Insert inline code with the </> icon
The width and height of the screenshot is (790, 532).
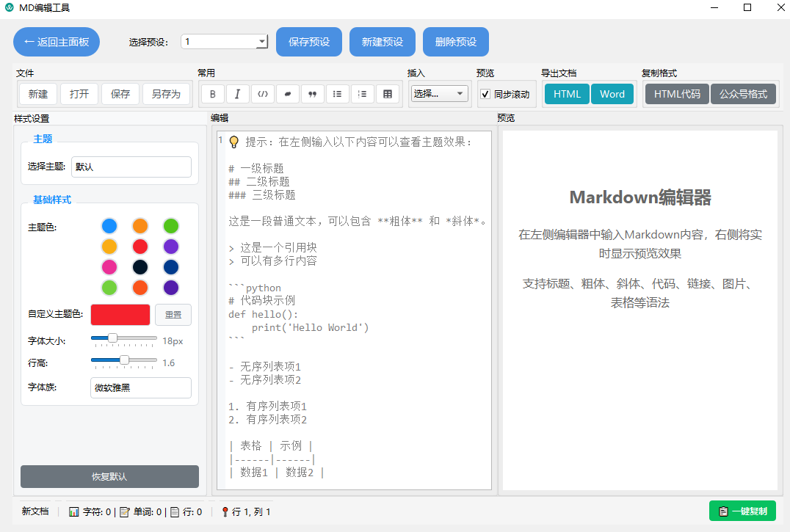262,94
